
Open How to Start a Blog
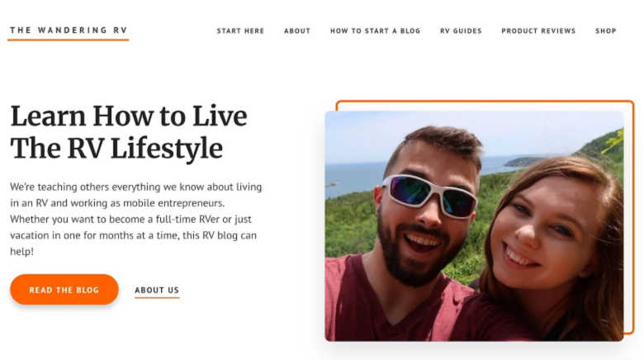coord(375,31)
